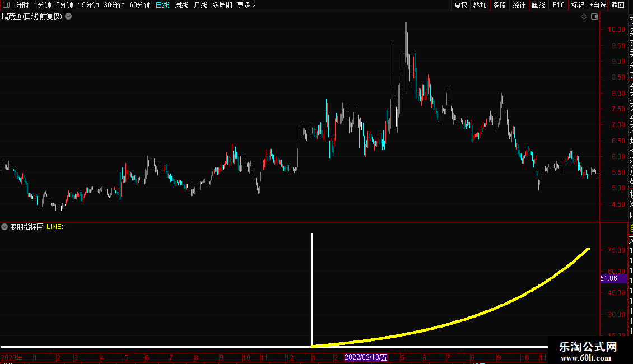This screenshot has height=364, width=633.
Task: Click the 10.00 price axis label
Action: (616, 30)
